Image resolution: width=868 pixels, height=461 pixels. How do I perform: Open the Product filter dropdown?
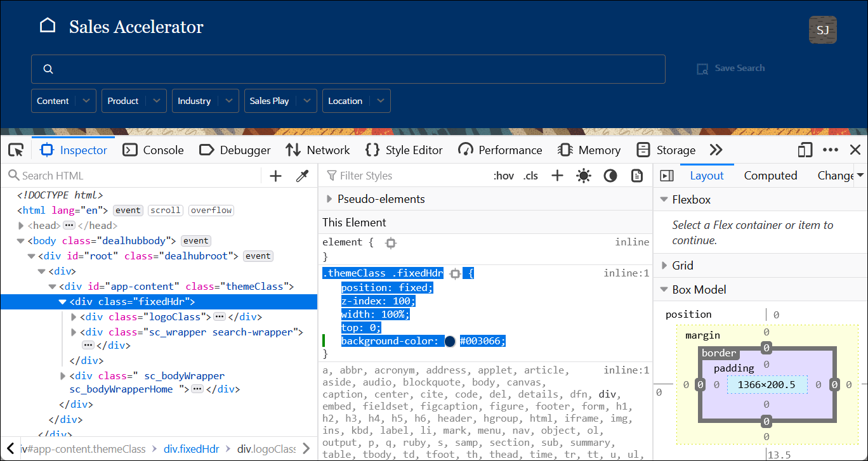133,100
